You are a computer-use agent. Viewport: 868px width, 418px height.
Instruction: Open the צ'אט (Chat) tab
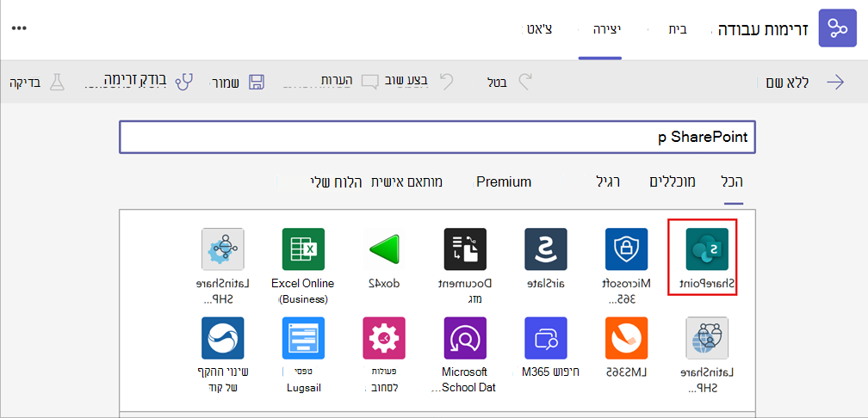click(x=540, y=30)
